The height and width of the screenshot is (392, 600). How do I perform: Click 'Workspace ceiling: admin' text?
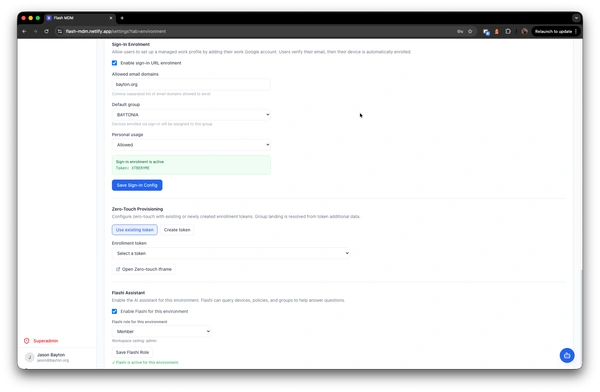[x=134, y=340]
